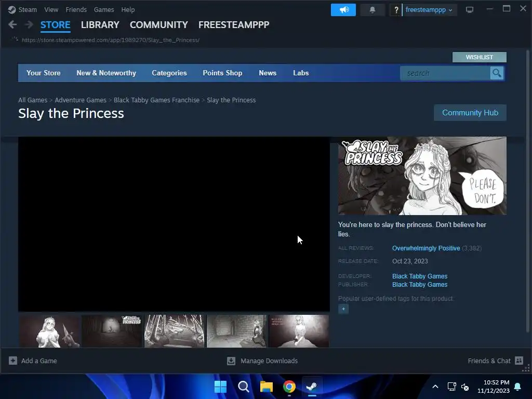Go back with the left arrow
The image size is (532, 399).
coord(12,24)
